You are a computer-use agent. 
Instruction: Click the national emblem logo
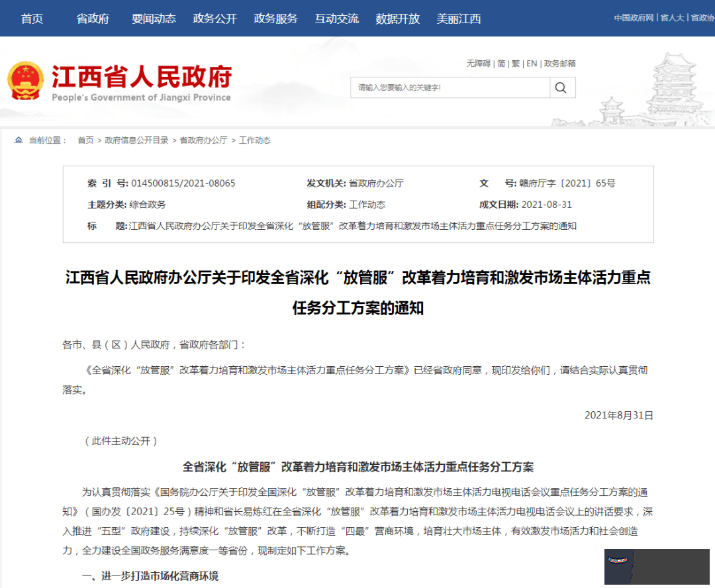tap(26, 81)
